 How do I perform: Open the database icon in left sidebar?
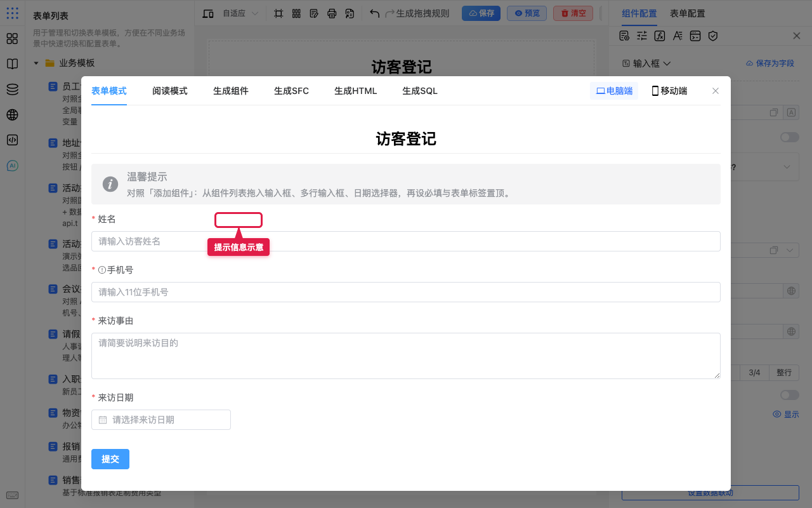coord(12,90)
